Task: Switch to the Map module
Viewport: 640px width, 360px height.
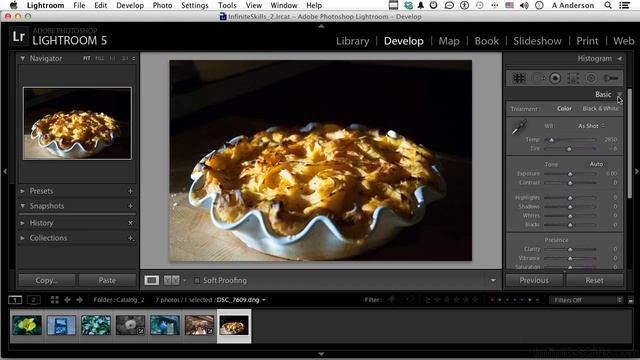Action: (449, 41)
